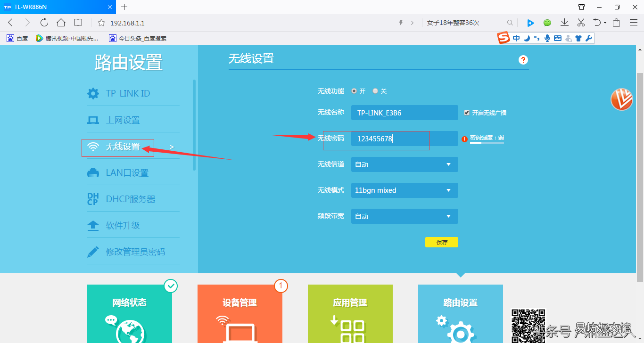644x343 pixels.
Task: Open the WeChat toolbar icon
Action: point(547,23)
